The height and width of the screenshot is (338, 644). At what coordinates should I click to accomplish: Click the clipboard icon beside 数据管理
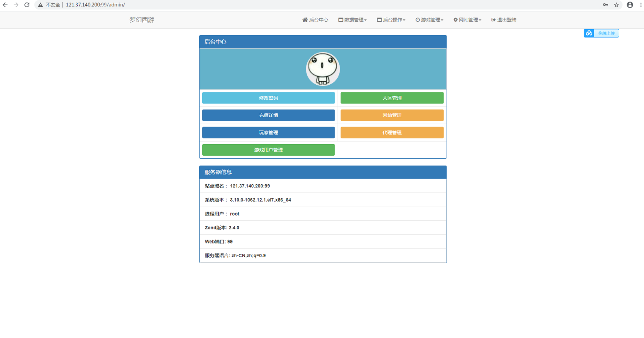(x=341, y=20)
